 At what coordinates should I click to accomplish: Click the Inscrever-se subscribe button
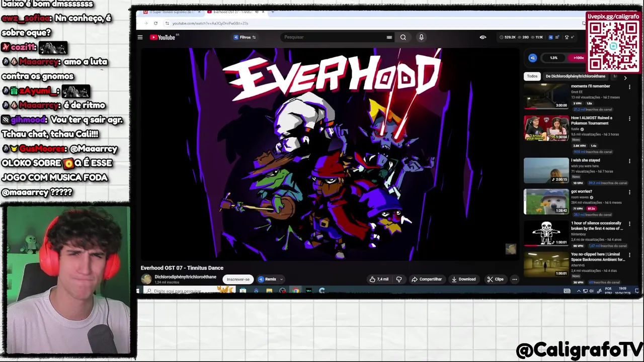coord(238,280)
